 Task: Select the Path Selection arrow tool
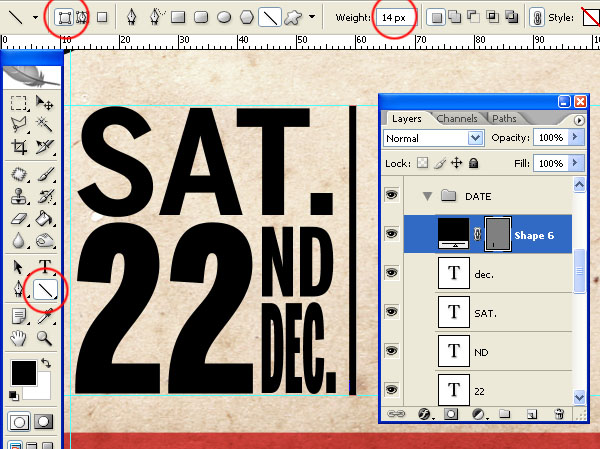18,267
